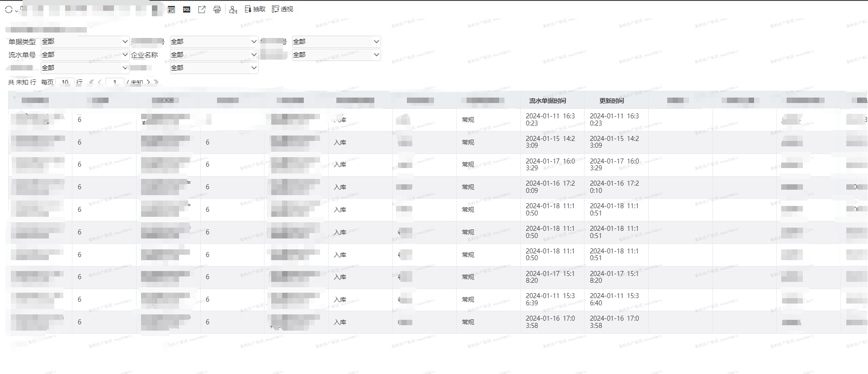Click 常规 in row dated 2024-01-11 16:30:23
868x374 pixels.
tap(468, 120)
